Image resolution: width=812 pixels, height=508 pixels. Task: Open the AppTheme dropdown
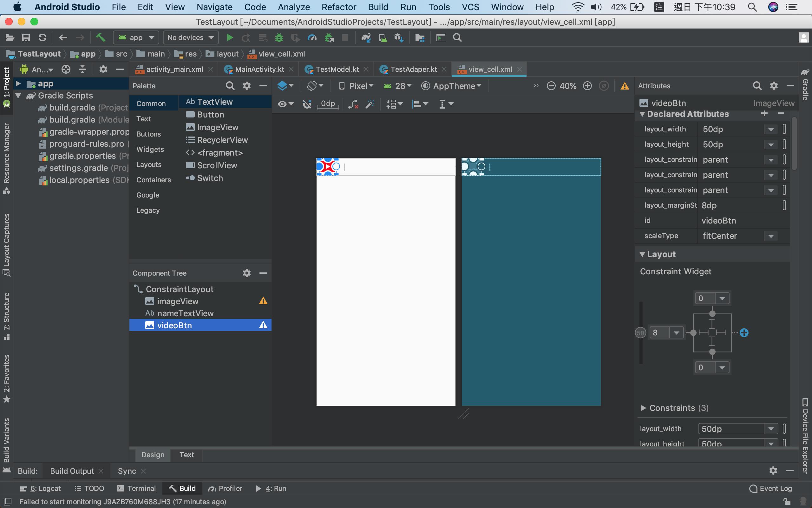pyautogui.click(x=452, y=86)
